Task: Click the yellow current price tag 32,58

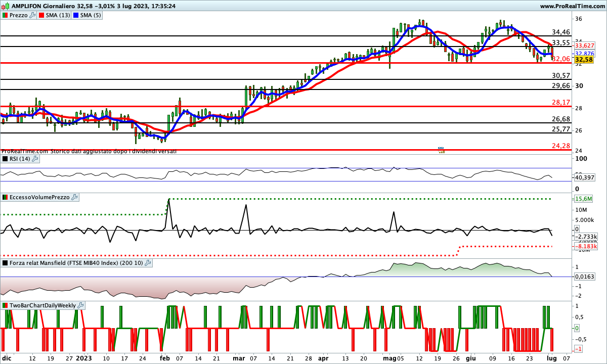Action: pos(584,59)
